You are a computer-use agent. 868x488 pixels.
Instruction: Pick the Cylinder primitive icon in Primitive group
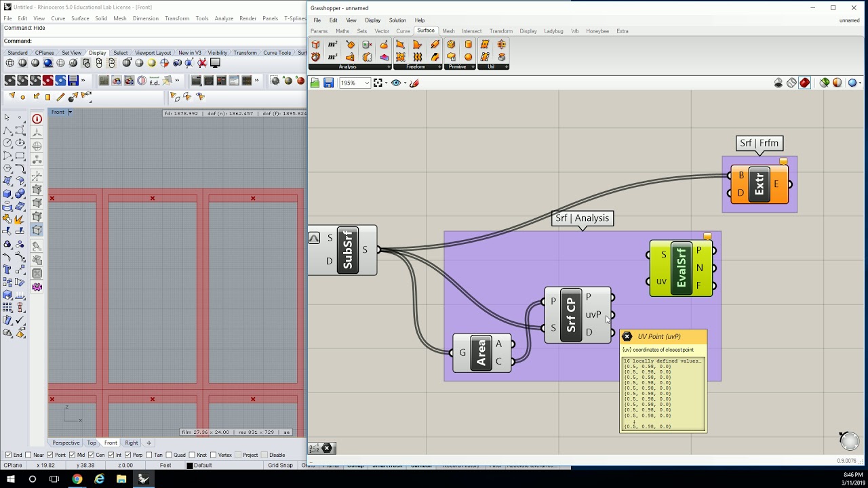[x=468, y=44]
